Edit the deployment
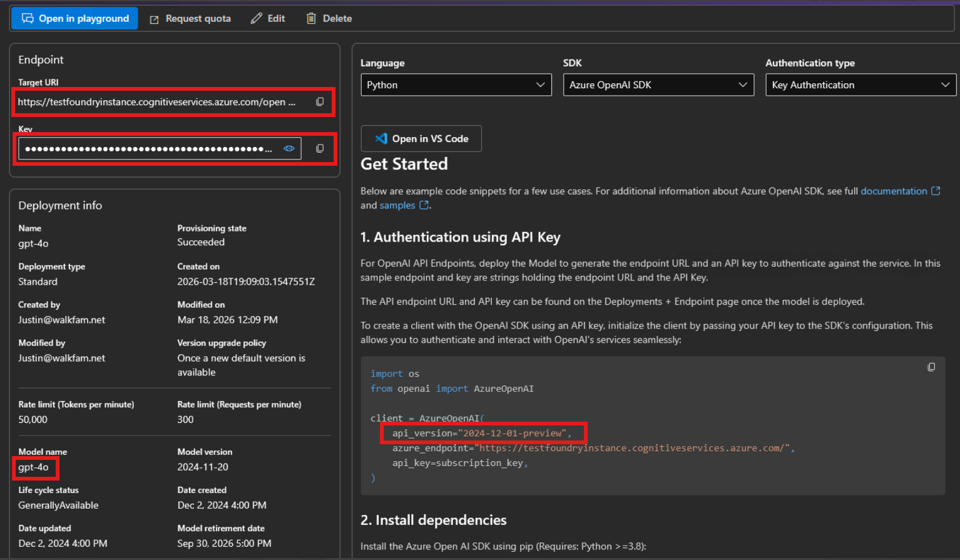Image resolution: width=960 pixels, height=560 pixels. click(268, 19)
